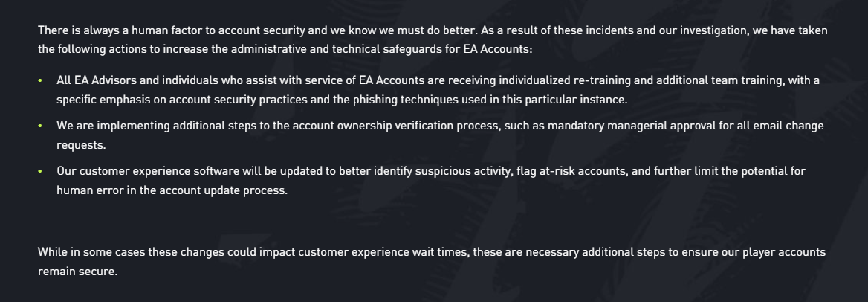Click the phrase 'flag at-risk accounts'

click(x=571, y=171)
